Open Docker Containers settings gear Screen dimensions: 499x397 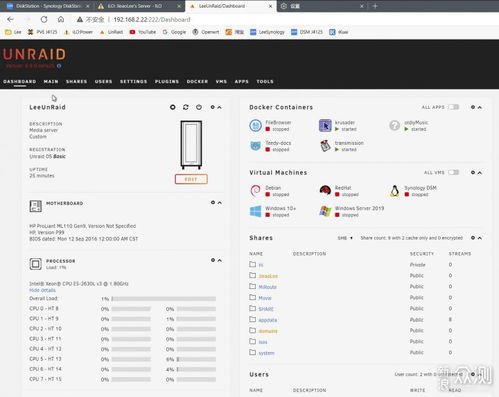(x=473, y=107)
